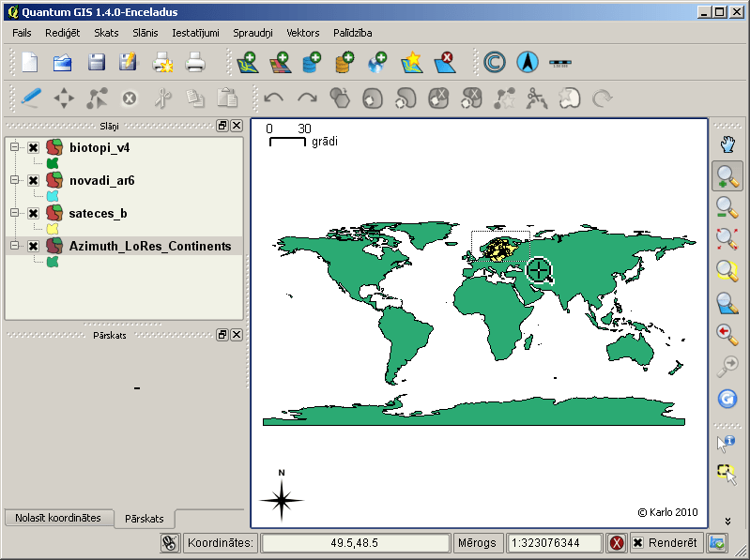750x560 pixels.
Task: Open the Copyright Label plugin icon
Action: click(495, 63)
